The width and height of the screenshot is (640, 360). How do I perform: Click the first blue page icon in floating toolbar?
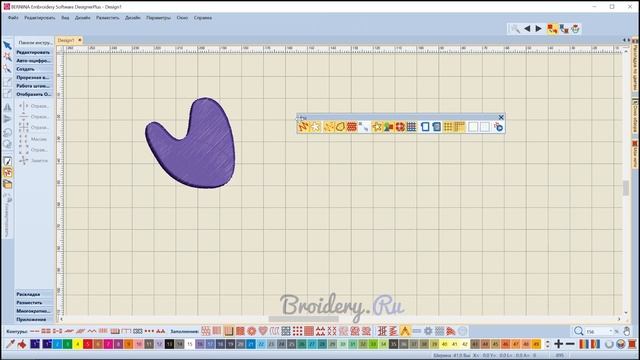pyautogui.click(x=425, y=127)
